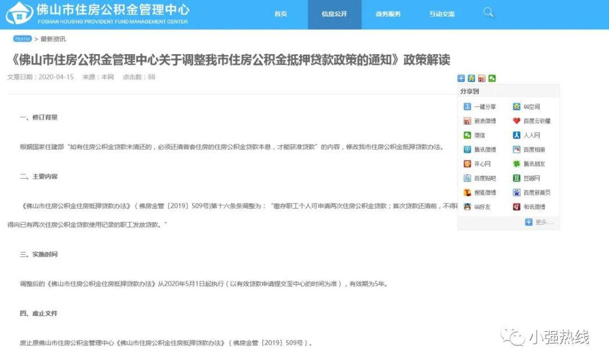Share to 搜狐微博 in the share panel
The width and height of the screenshot is (609, 364).
(480, 193)
